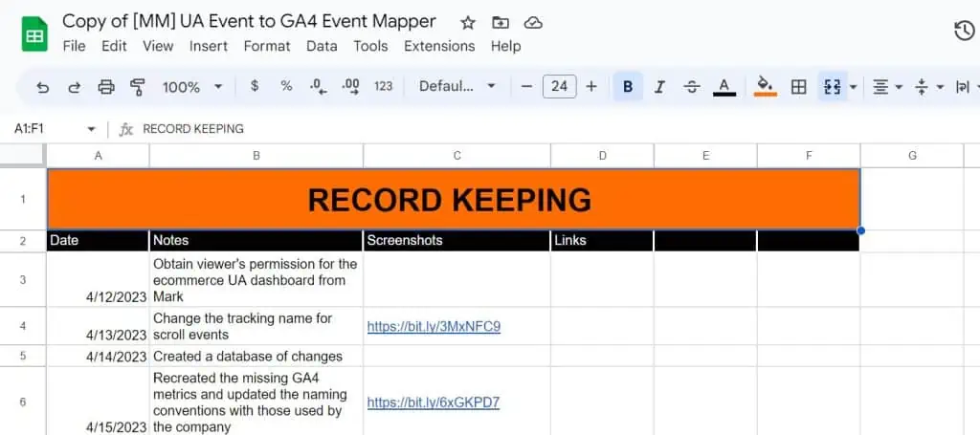Select cell 'Created a database of changes'
This screenshot has height=435, width=980.
pyautogui.click(x=256, y=357)
